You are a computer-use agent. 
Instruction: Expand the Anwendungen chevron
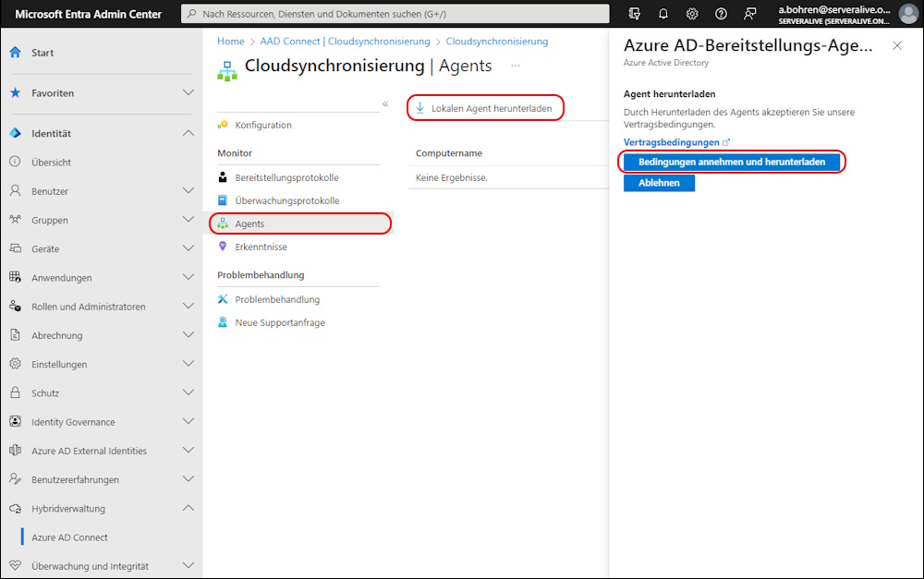188,277
